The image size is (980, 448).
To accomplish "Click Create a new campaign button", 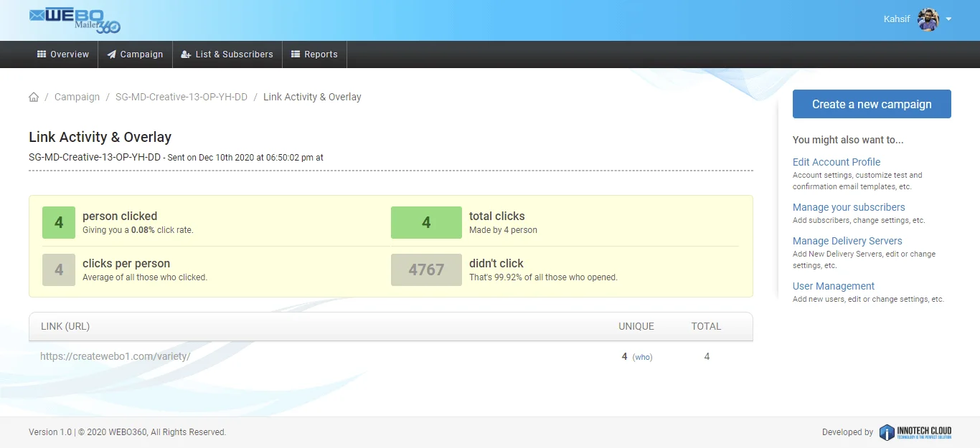I will point(872,104).
